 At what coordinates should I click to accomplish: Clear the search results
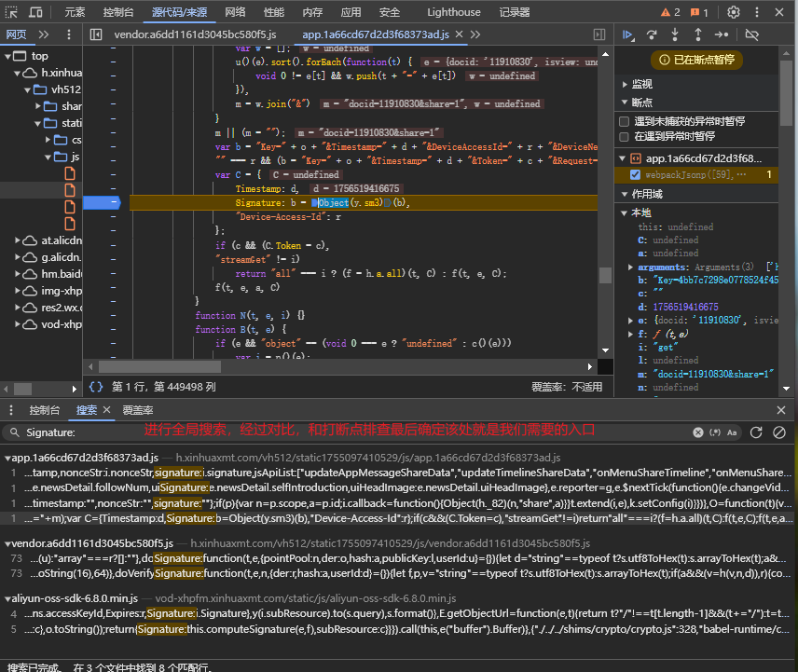point(779,432)
